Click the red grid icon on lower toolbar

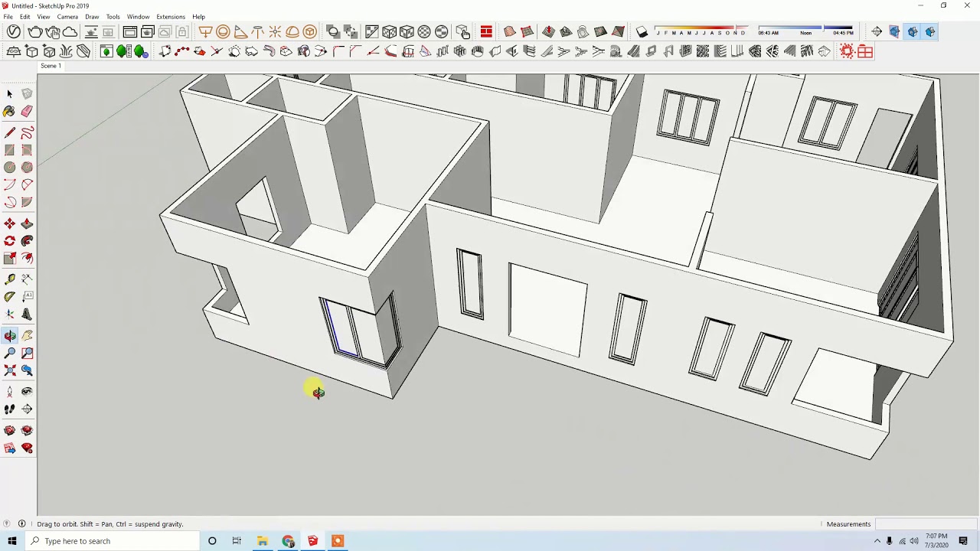tap(865, 51)
